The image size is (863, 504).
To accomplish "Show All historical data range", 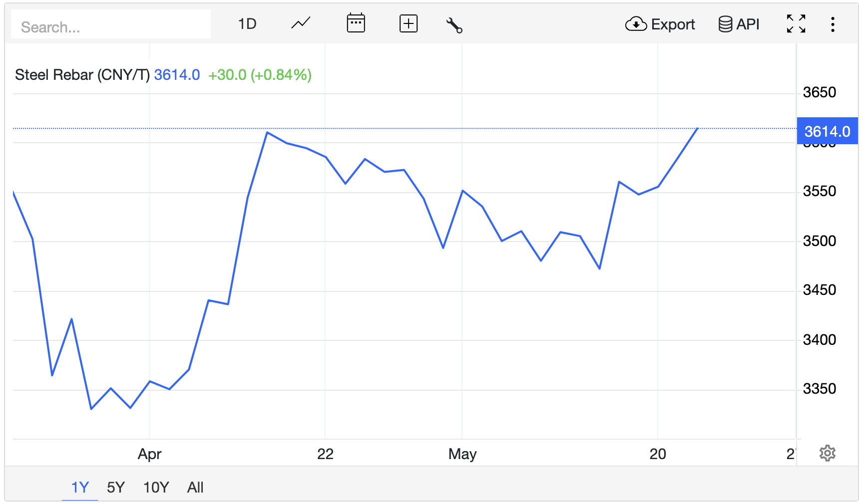I will [x=195, y=487].
